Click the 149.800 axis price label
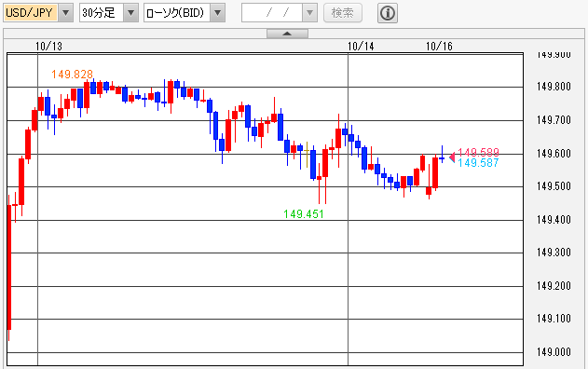This screenshot has width=588, height=369. pyautogui.click(x=554, y=87)
